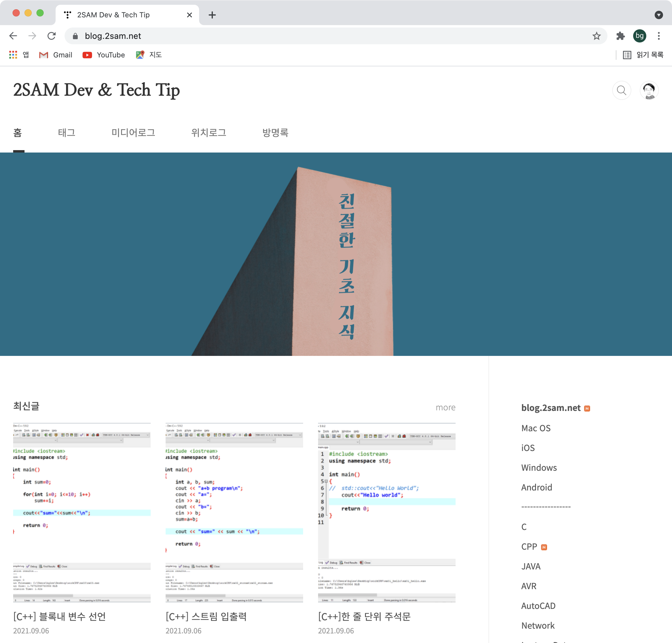The width and height of the screenshot is (672, 643).
Task: Click the tab search dropdown arrow
Action: tap(658, 15)
